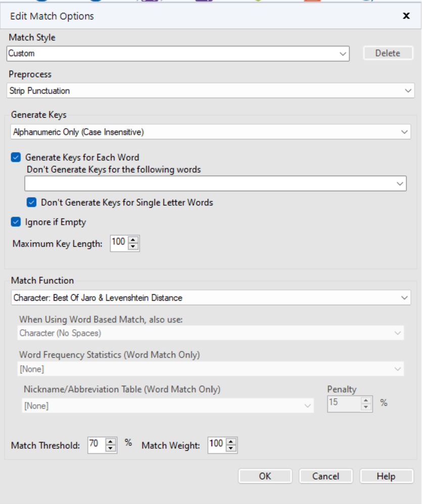Toggle Don't Generate Keys for Single Letter Words
Screen dimensions: 422x504
[x=32, y=203]
